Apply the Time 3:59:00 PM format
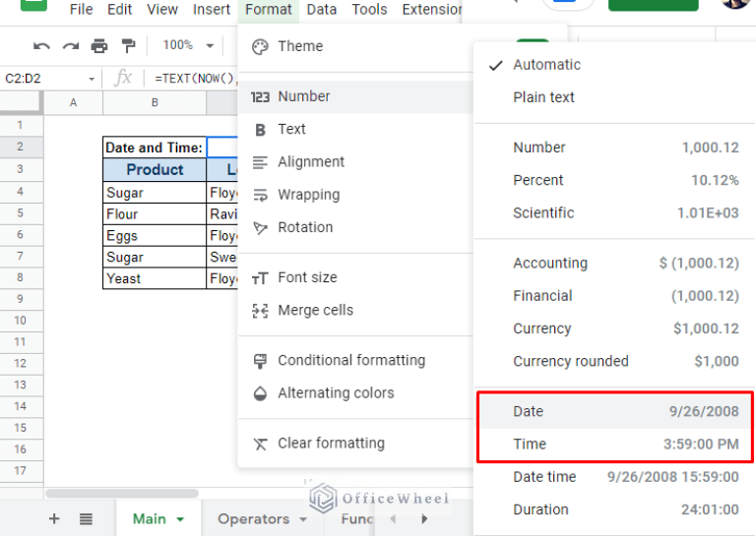The height and width of the screenshot is (536, 756). click(x=614, y=444)
